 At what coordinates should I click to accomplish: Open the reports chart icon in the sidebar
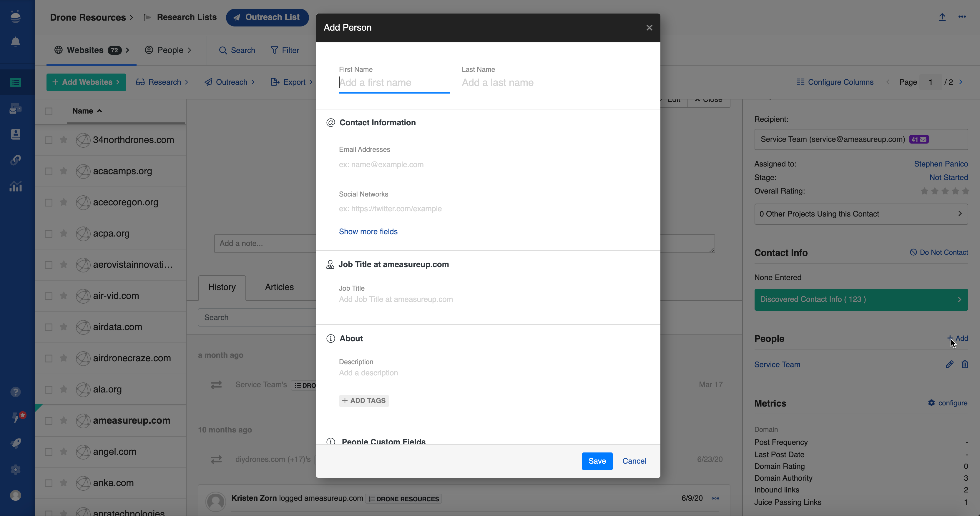[x=16, y=186]
